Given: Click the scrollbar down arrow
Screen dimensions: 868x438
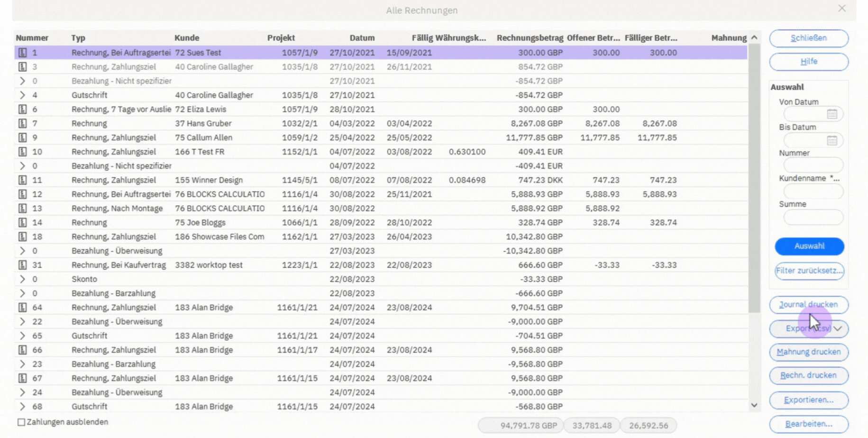Looking at the screenshot, I should pyautogui.click(x=755, y=405).
